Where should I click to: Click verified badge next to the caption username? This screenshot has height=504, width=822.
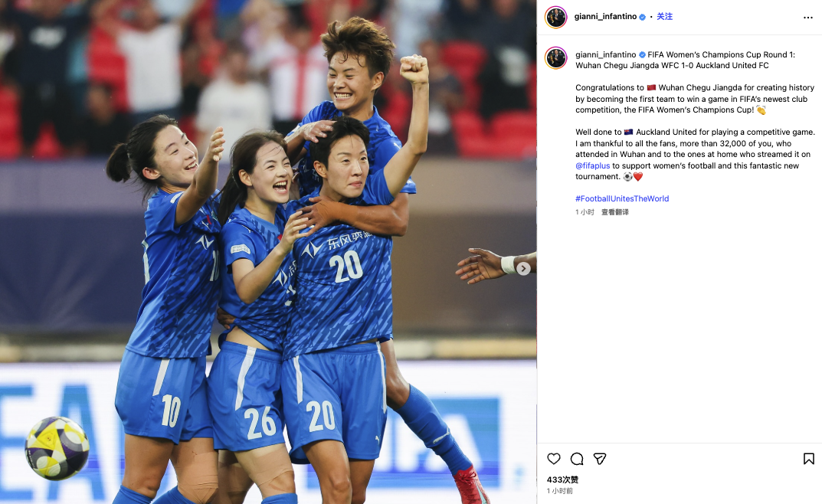point(642,54)
